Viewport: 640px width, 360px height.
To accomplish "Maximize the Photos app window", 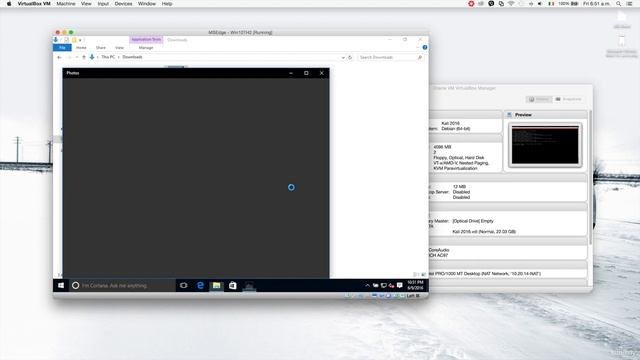I will (306, 73).
